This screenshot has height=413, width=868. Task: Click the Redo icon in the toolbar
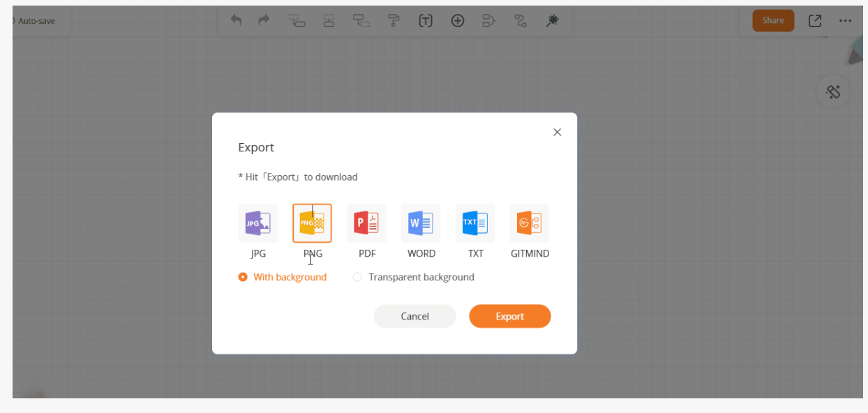coord(263,20)
